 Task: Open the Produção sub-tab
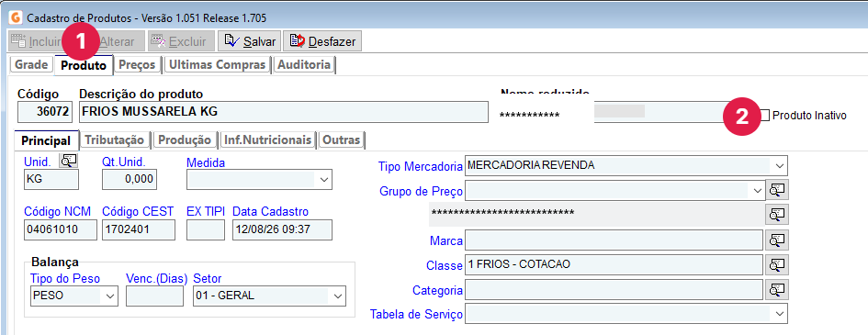click(185, 140)
